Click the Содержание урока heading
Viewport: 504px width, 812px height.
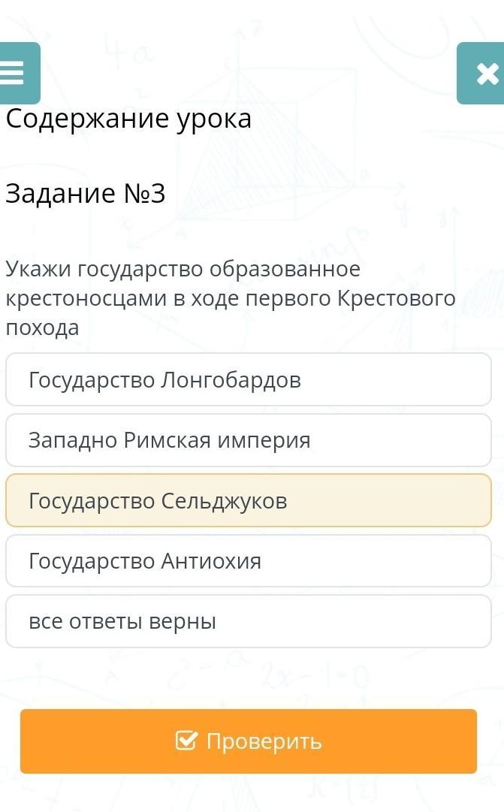128,119
